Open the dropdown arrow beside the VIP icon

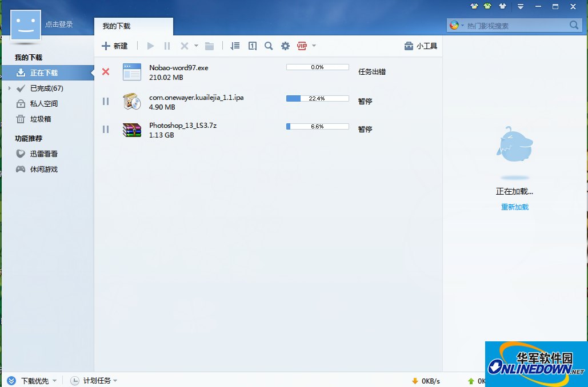(x=314, y=46)
